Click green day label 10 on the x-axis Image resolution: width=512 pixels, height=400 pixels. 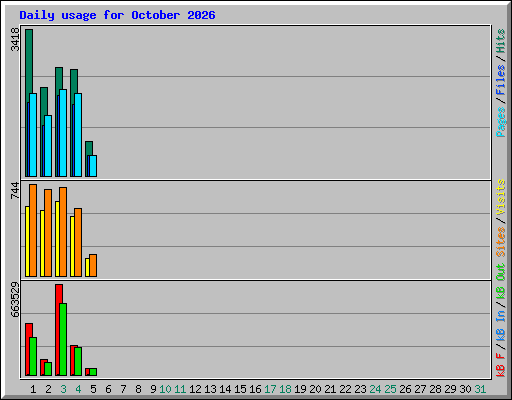coord(165,389)
